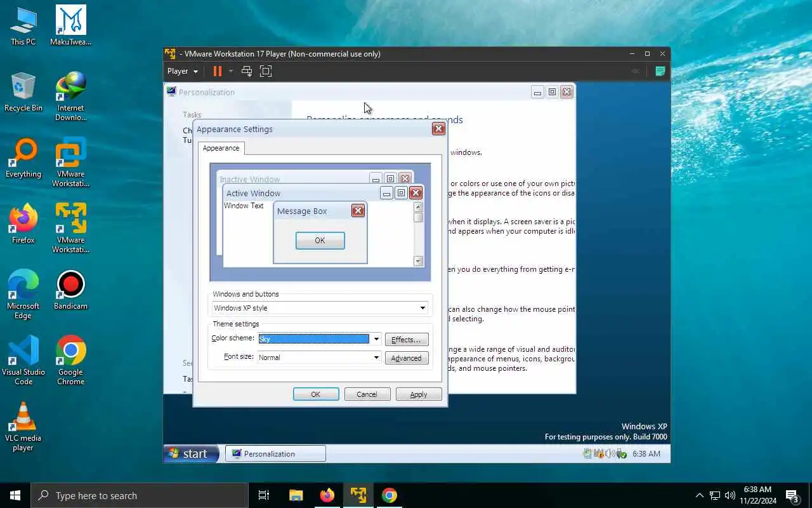Screen dimensions: 812x508
Task: Click the green-check safely remove tray icon in guest
Action: pos(621,453)
